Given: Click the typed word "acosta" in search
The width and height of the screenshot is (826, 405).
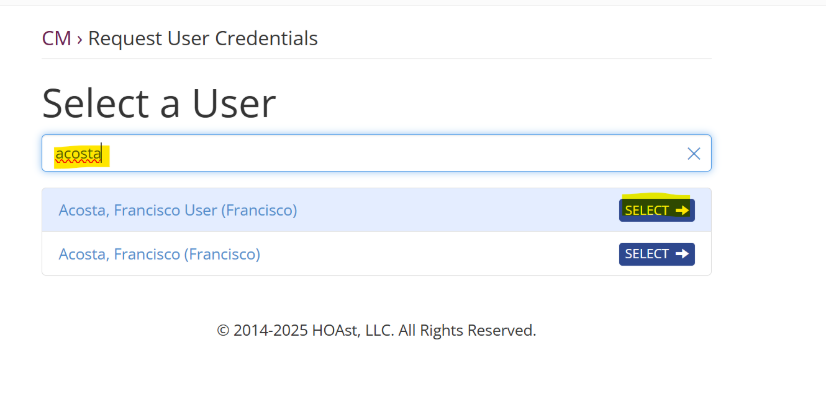Looking at the screenshot, I should [x=79, y=154].
